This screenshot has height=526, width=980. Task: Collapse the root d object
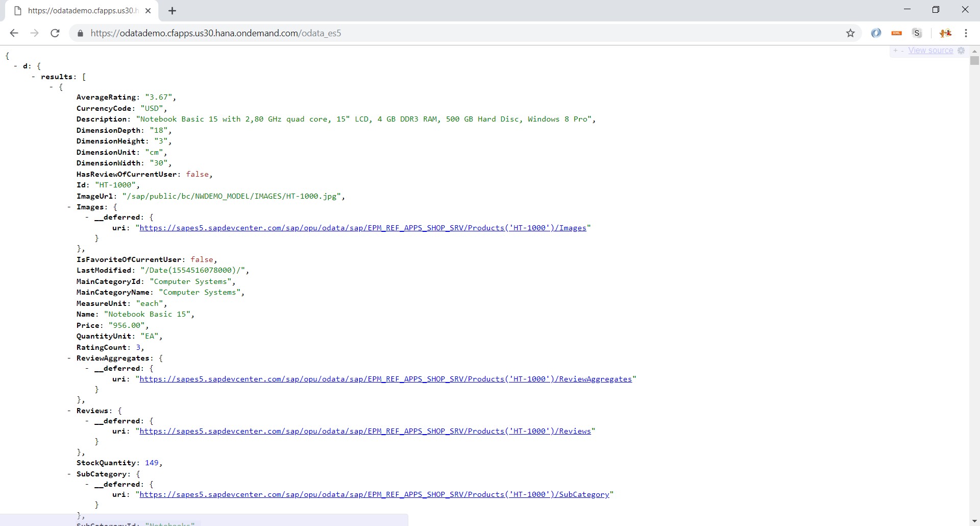16,66
